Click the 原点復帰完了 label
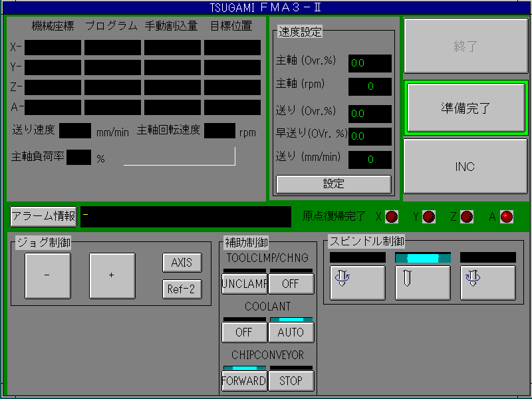532x399 pixels. 334,216
